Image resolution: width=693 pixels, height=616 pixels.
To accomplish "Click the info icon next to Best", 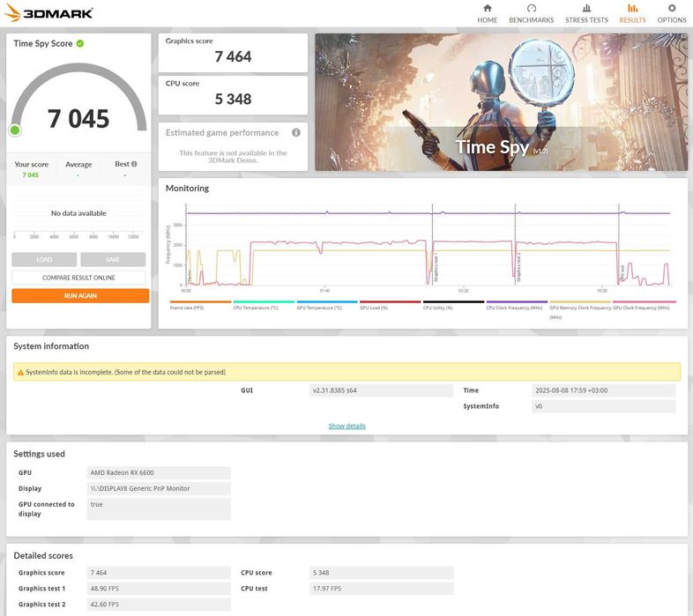I will (134, 164).
